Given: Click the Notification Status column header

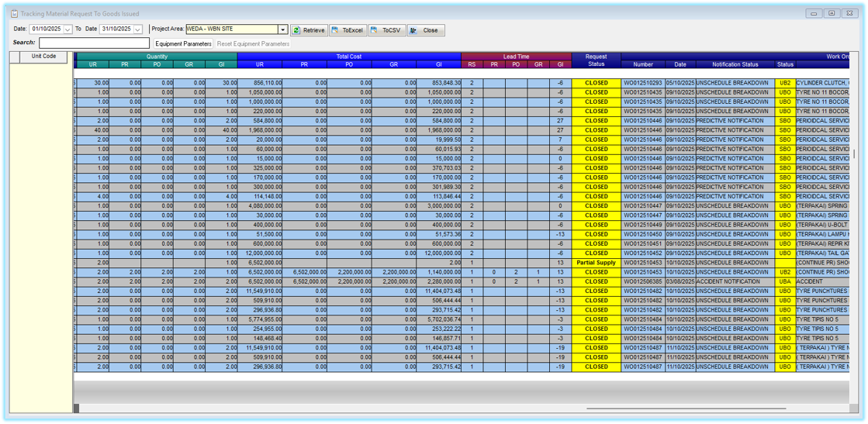Looking at the screenshot, I should (735, 65).
